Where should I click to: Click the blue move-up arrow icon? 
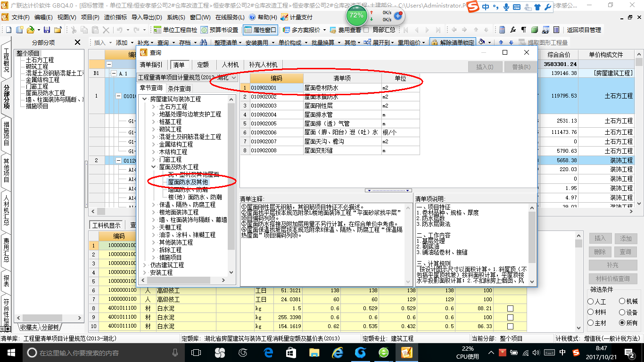501,42
